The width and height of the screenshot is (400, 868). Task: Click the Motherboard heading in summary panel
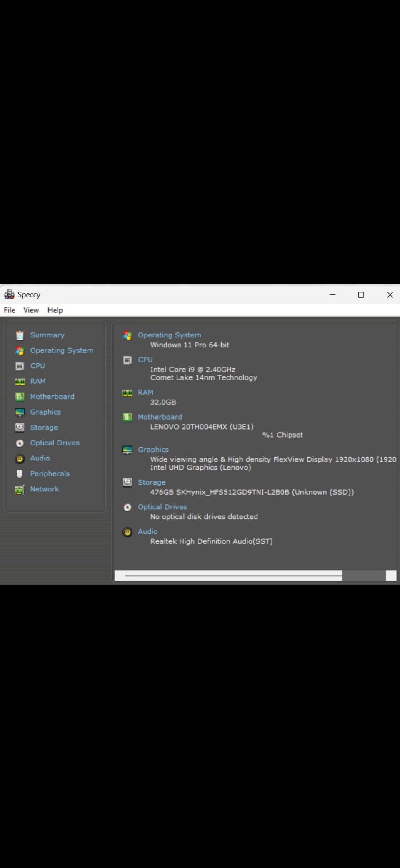(x=160, y=417)
